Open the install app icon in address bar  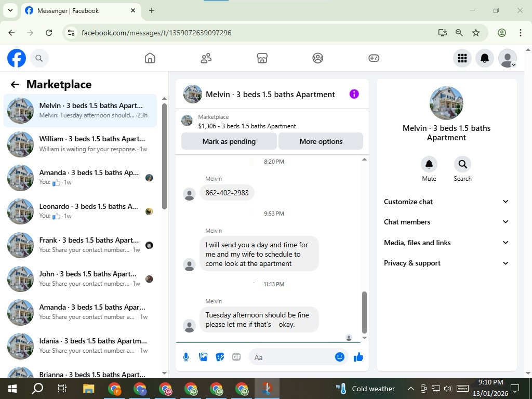tap(443, 33)
